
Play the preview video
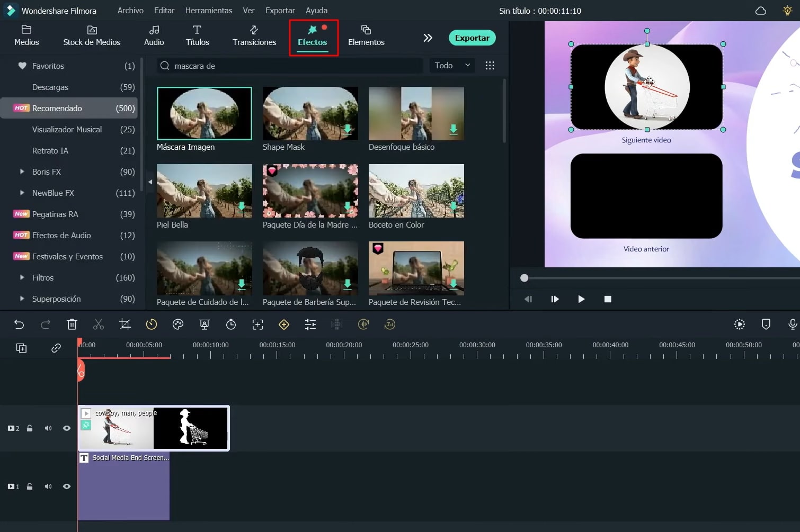[581, 299]
